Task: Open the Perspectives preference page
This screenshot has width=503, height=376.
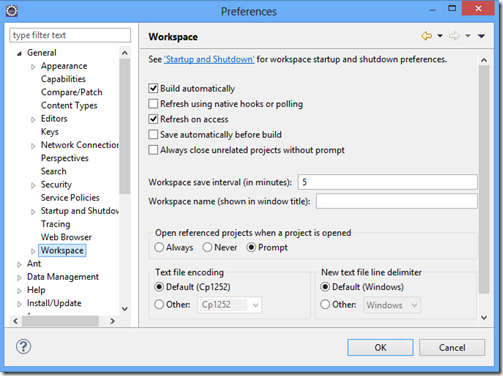Action: click(65, 158)
